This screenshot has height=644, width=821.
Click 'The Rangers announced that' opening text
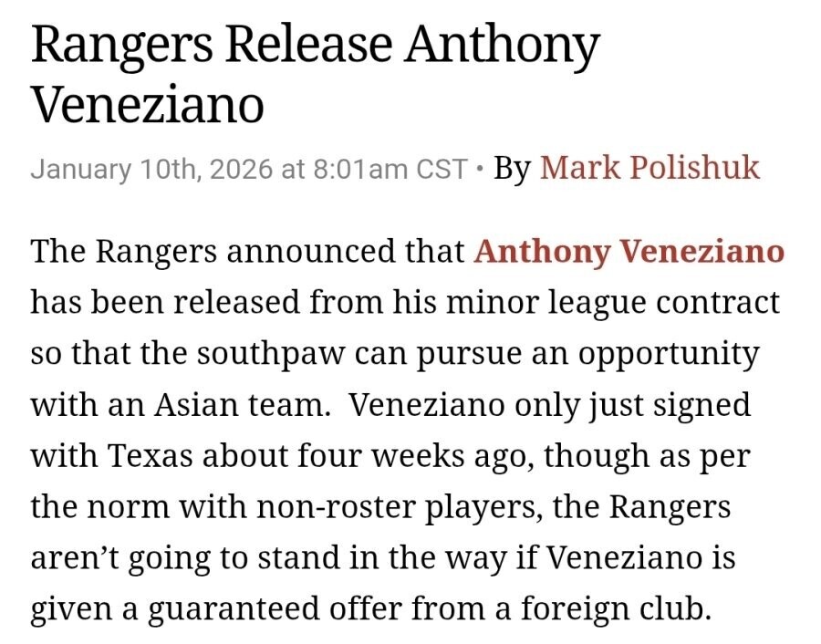tap(247, 251)
